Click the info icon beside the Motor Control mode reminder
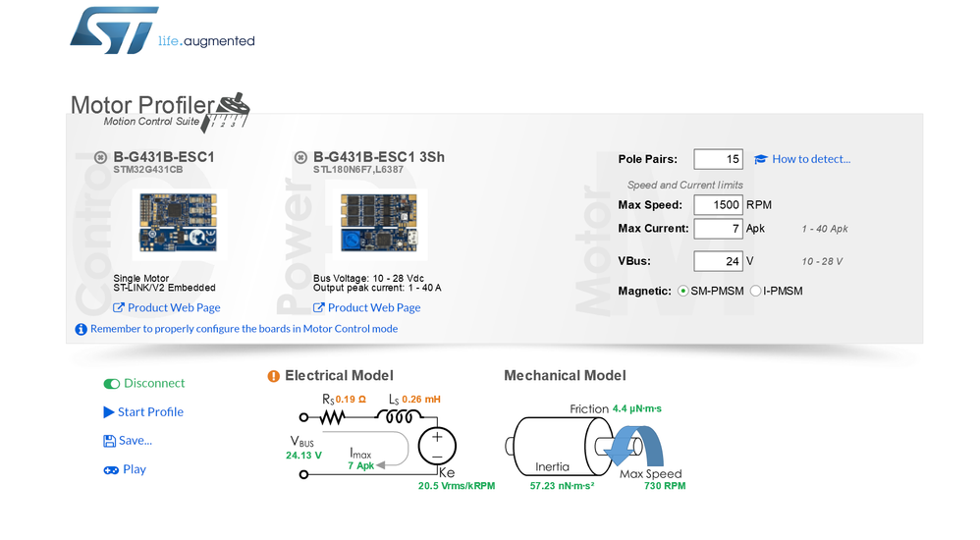This screenshot has width=980, height=540. click(82, 329)
